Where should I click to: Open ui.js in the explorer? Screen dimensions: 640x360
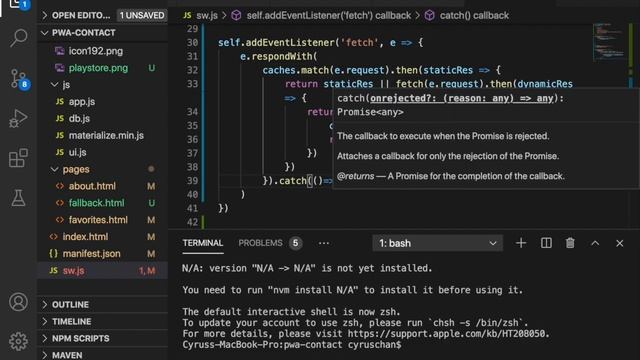click(x=78, y=152)
